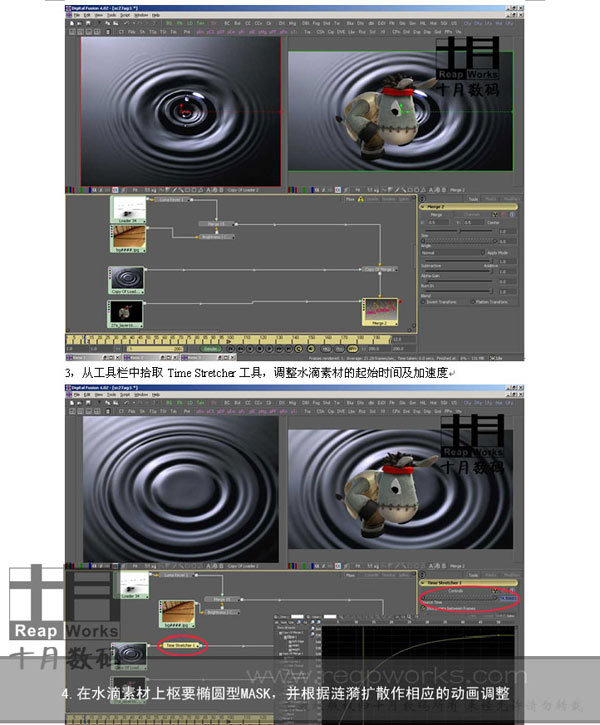Select the Copy Of Merge 1 node

(x=380, y=269)
